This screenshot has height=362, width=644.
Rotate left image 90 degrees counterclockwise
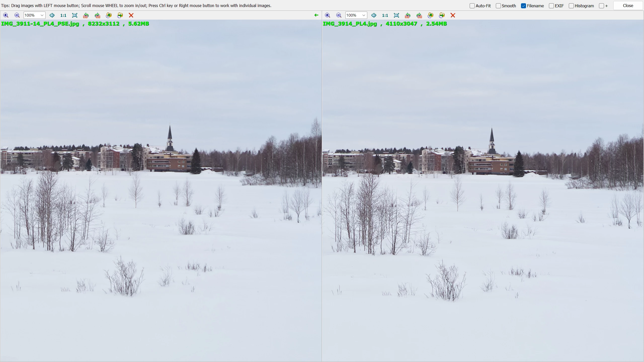[x=86, y=15]
